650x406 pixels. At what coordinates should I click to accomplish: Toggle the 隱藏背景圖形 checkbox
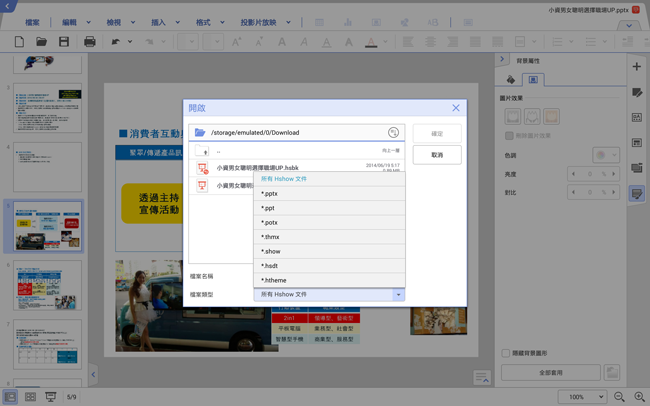tap(505, 353)
